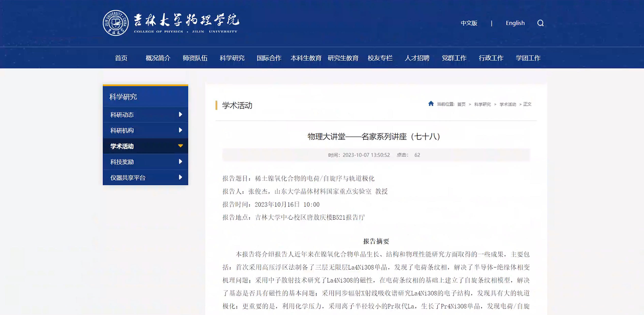Click the 吉林大学物理学院 calligraphy title
Screen dimensions: 644x315
pos(186,20)
